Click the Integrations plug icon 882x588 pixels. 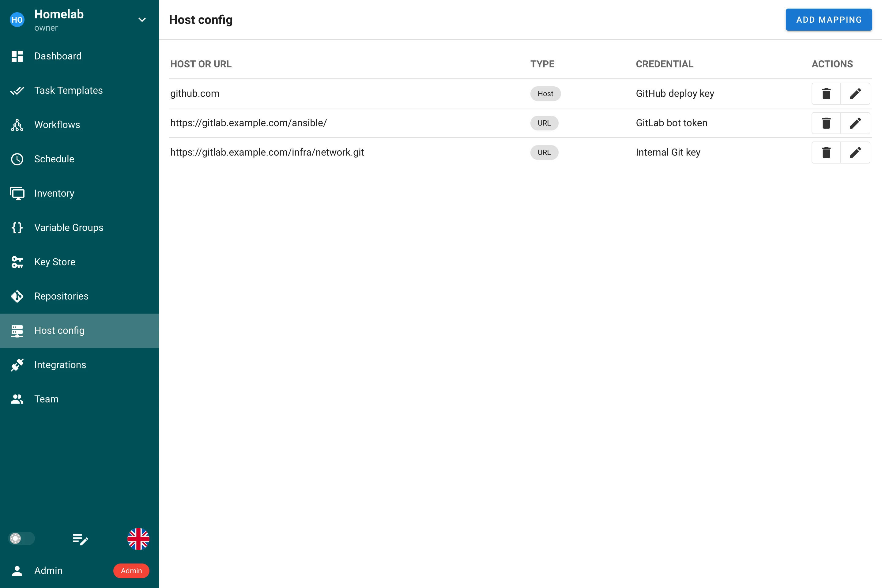click(x=17, y=365)
